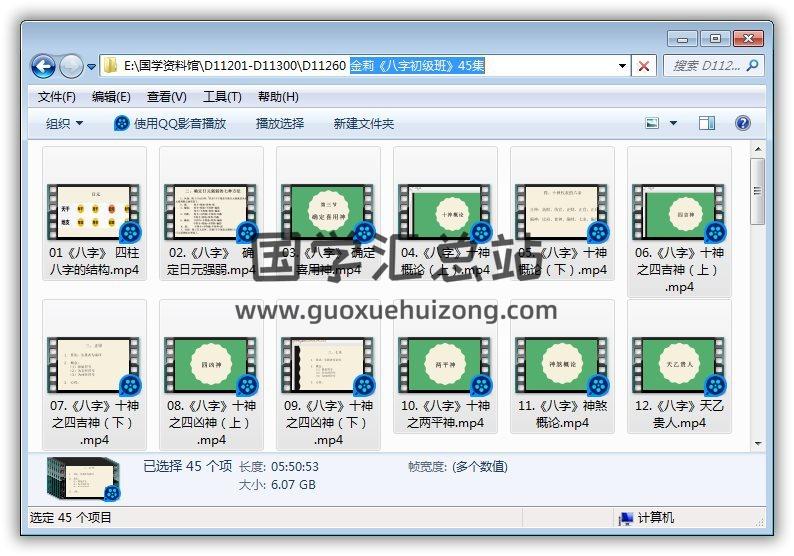Click the Forward navigation arrow
Viewport: 794px width, 556px height.
click(71, 66)
